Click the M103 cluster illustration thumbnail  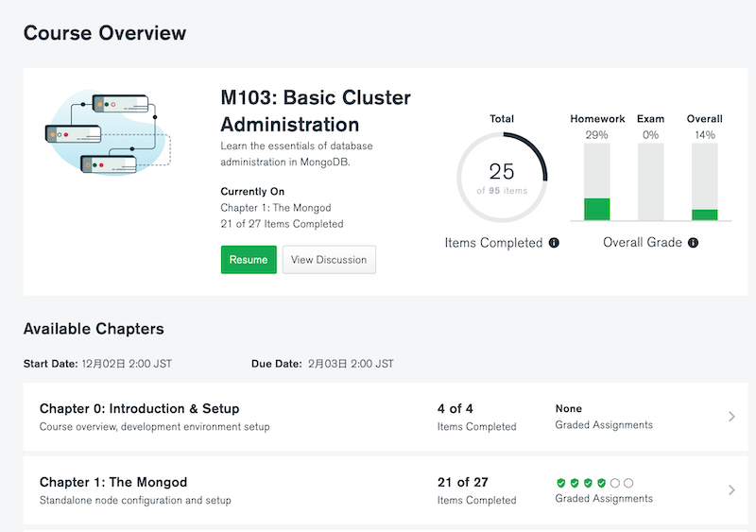coord(108,131)
